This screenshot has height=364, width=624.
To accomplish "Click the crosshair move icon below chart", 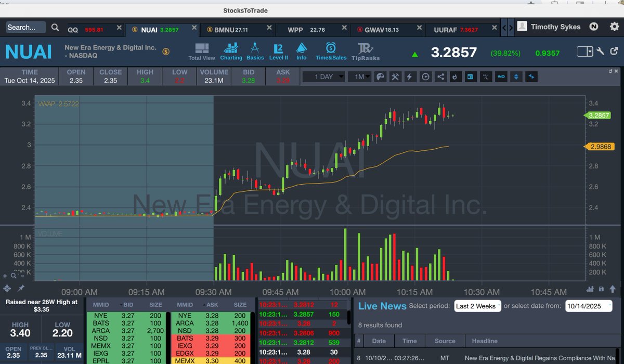I will point(7,288).
